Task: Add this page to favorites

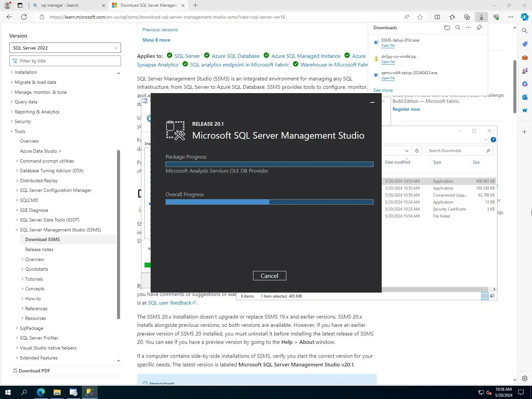Action: [420, 17]
